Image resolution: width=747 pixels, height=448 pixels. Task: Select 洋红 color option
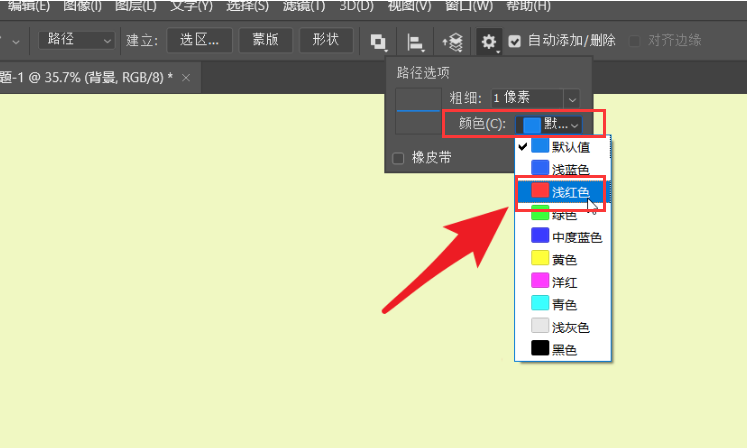click(563, 282)
